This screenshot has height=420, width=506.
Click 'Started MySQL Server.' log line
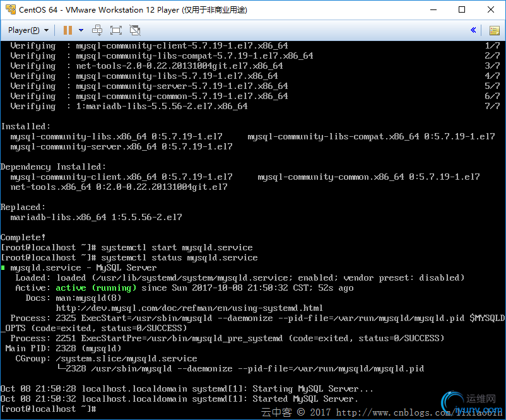point(305,399)
